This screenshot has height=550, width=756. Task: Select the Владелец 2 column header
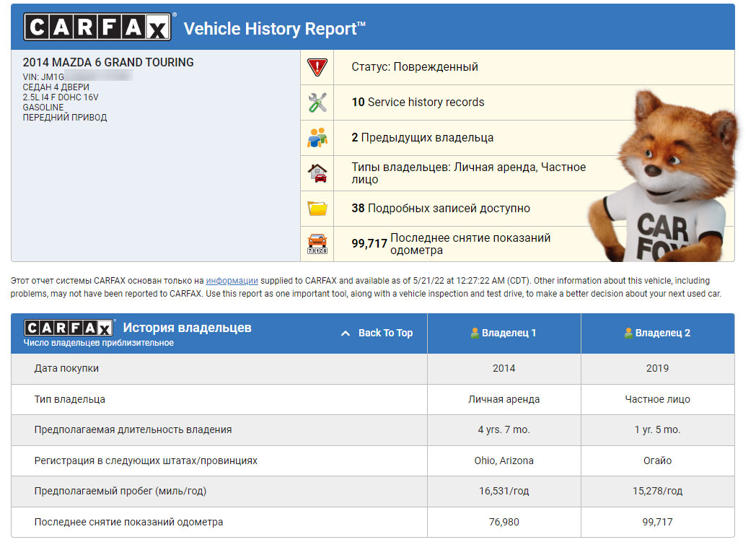(658, 333)
